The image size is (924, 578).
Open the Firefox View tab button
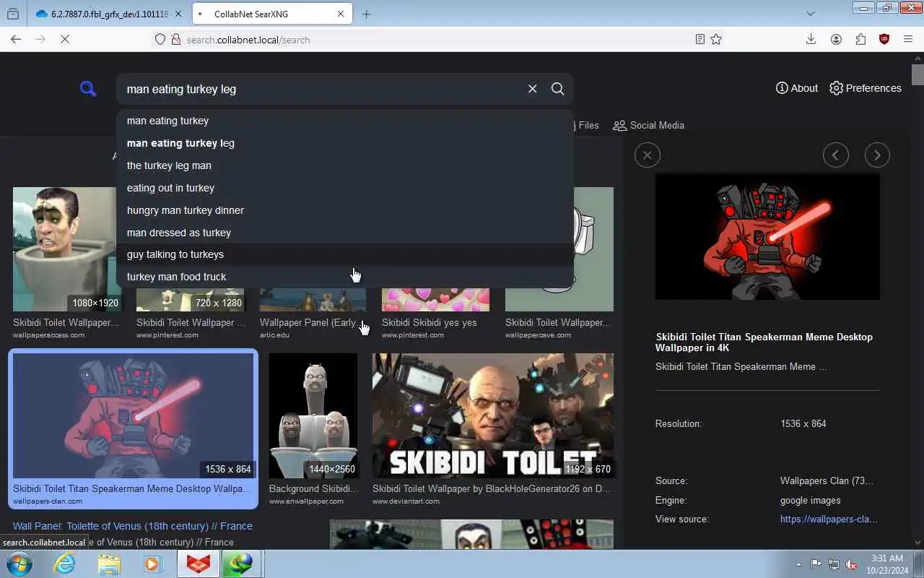pyautogui.click(x=13, y=14)
